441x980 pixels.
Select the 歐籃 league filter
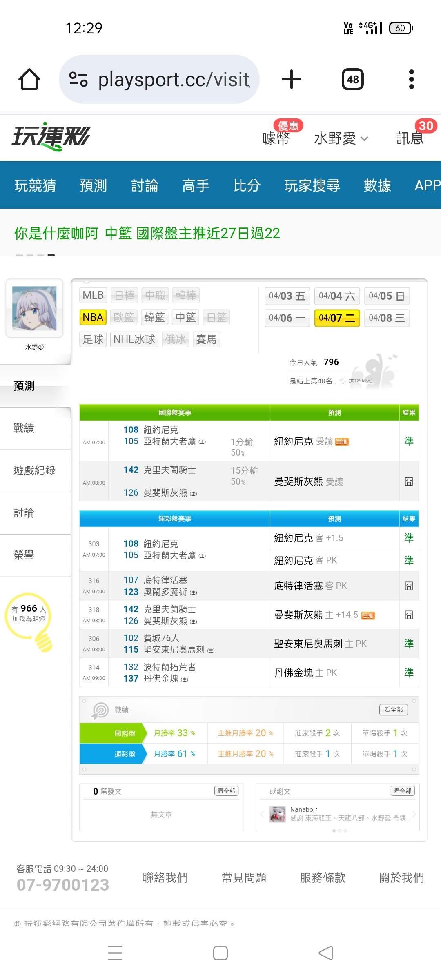[124, 317]
